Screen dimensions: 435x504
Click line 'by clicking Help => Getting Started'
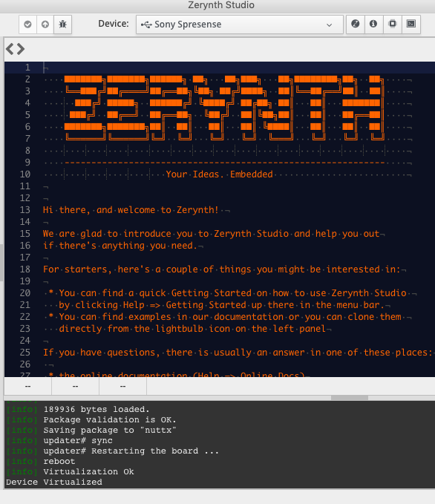click(x=221, y=305)
